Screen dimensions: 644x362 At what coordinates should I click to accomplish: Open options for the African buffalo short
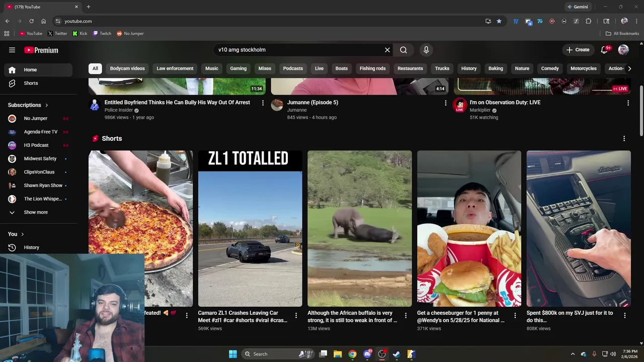(406, 316)
